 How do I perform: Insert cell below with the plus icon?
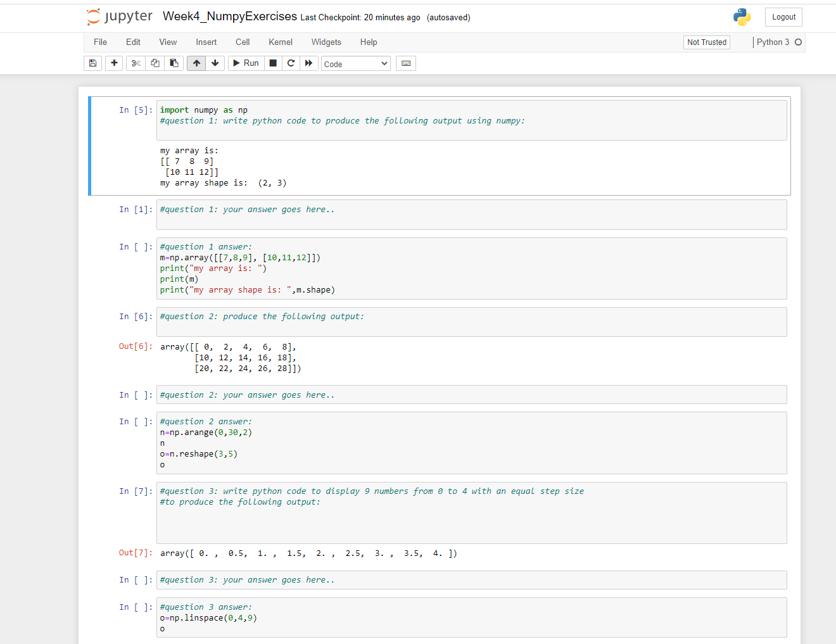114,63
